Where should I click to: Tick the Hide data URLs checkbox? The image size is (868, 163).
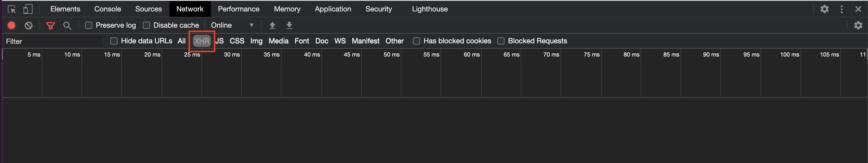(x=114, y=41)
